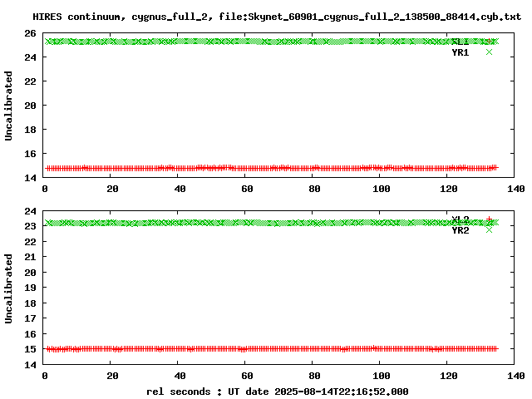
Task: Click the green X marker beside YR1
Action: click(x=489, y=52)
